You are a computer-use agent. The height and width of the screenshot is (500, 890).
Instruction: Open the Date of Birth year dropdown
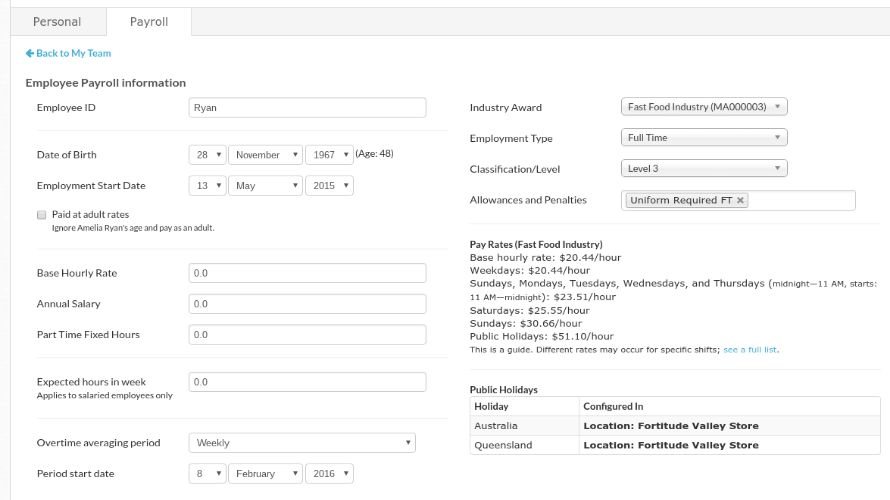point(329,155)
